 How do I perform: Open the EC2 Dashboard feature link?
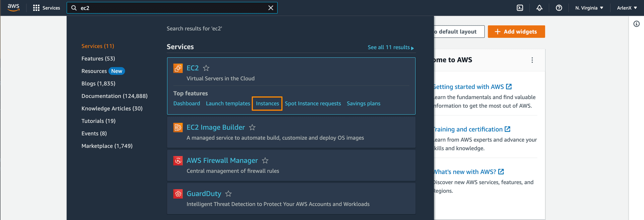(186, 103)
